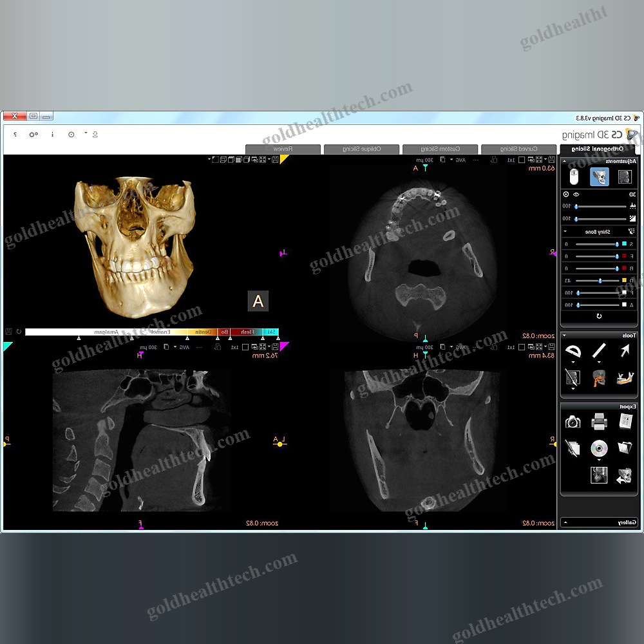This screenshot has height=644, width=644.
Task: Expand the Gallery panel
Action: (x=565, y=522)
